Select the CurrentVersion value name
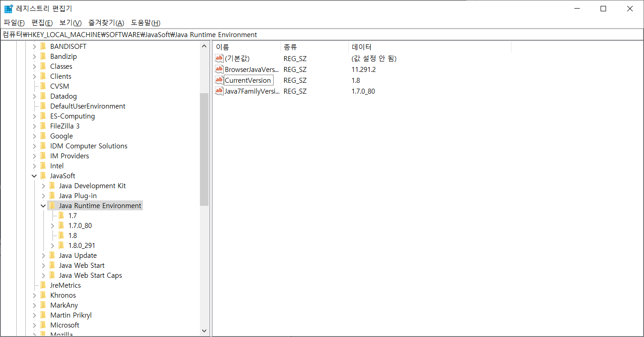Image resolution: width=644 pixels, height=337 pixels. [x=248, y=80]
